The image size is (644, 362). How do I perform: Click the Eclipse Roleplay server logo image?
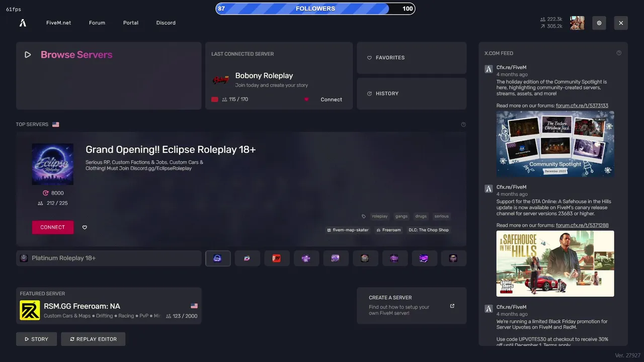point(53,164)
